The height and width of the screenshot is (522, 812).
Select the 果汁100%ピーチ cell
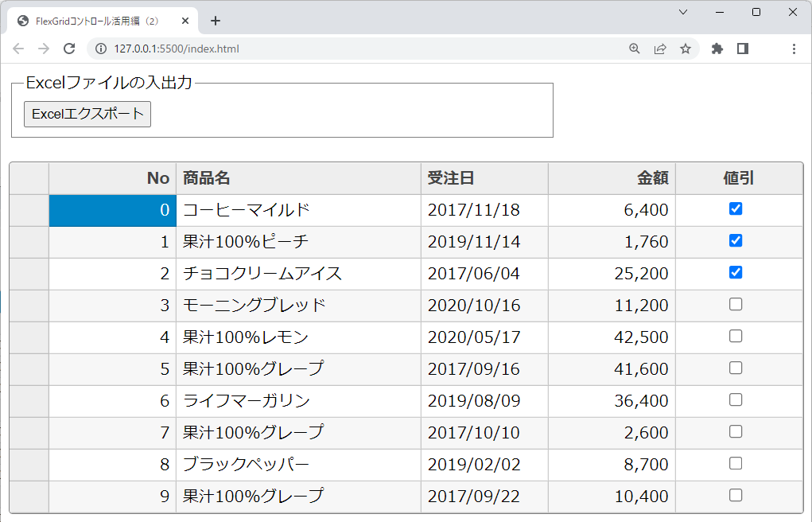[x=299, y=242]
